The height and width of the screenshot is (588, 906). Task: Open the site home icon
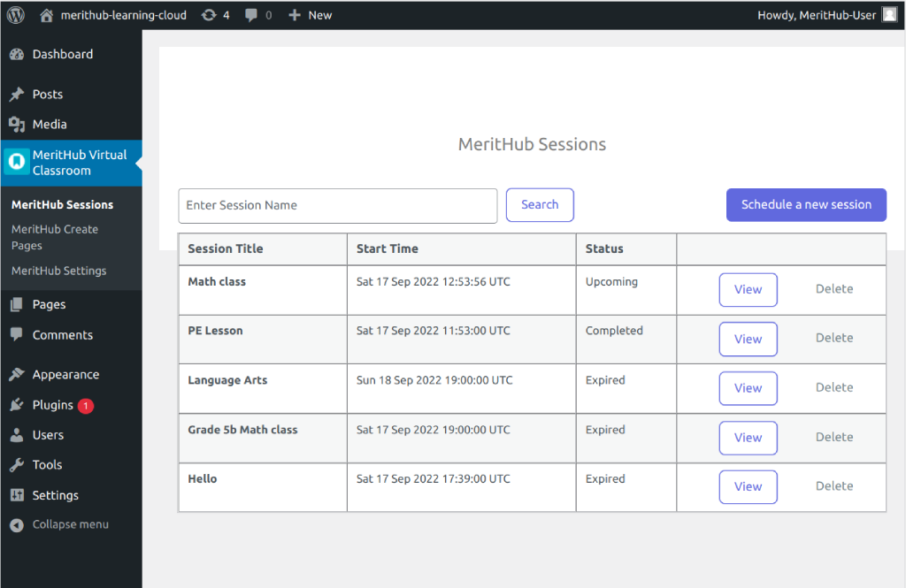point(46,15)
